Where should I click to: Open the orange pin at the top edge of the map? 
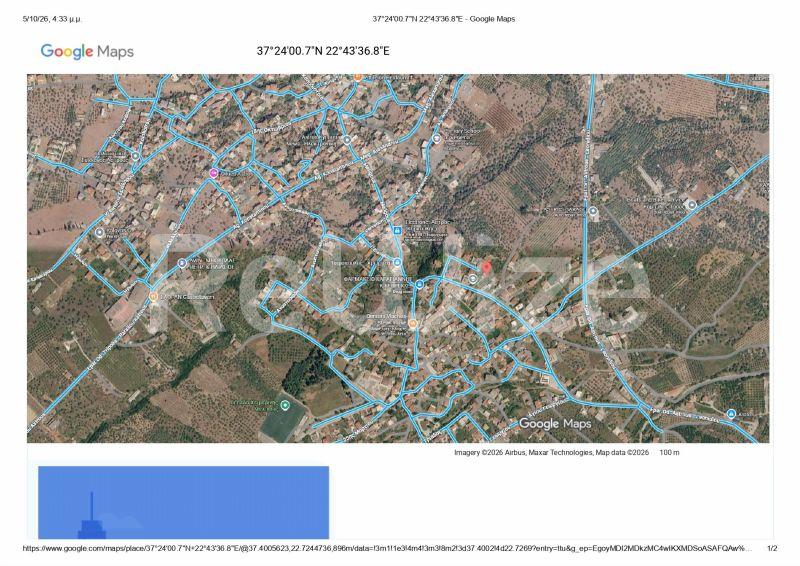[358, 77]
